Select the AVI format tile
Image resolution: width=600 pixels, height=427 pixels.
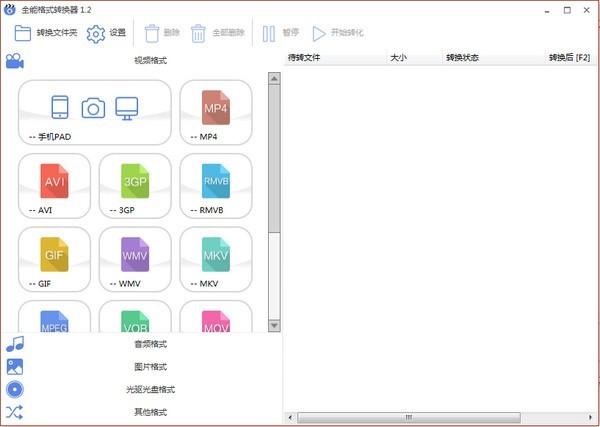point(54,186)
